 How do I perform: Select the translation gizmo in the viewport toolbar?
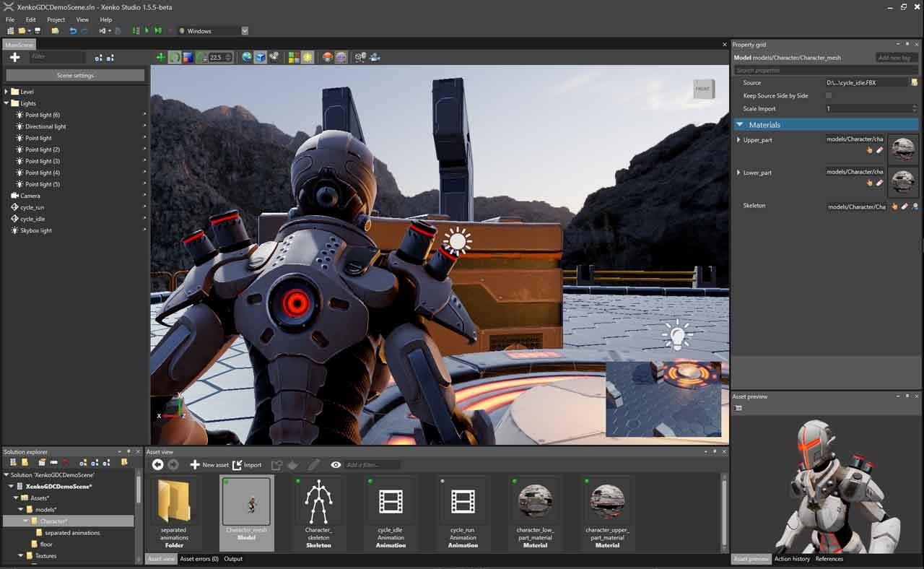pyautogui.click(x=175, y=57)
